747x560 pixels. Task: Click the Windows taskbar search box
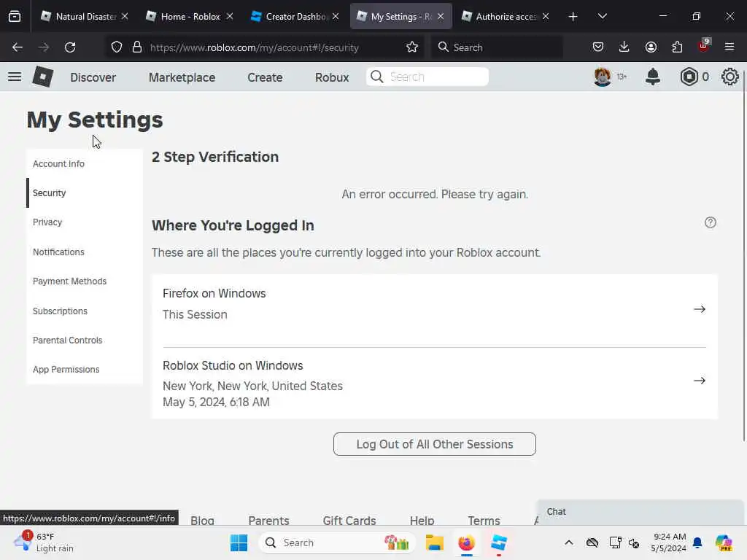coord(337,542)
